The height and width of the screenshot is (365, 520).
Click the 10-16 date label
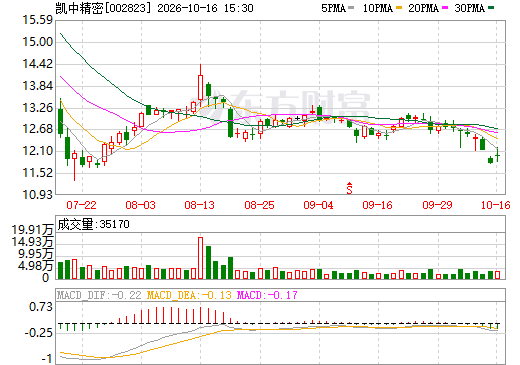pyautogui.click(x=496, y=205)
